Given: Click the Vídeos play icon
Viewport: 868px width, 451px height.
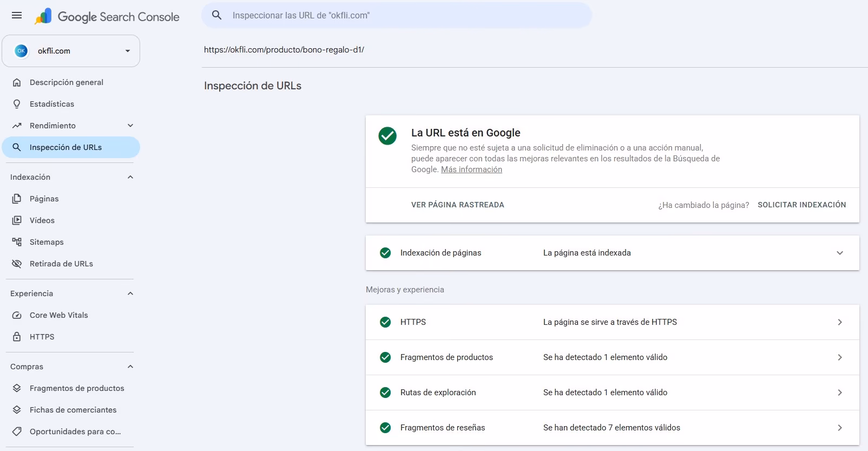Looking at the screenshot, I should (x=17, y=220).
